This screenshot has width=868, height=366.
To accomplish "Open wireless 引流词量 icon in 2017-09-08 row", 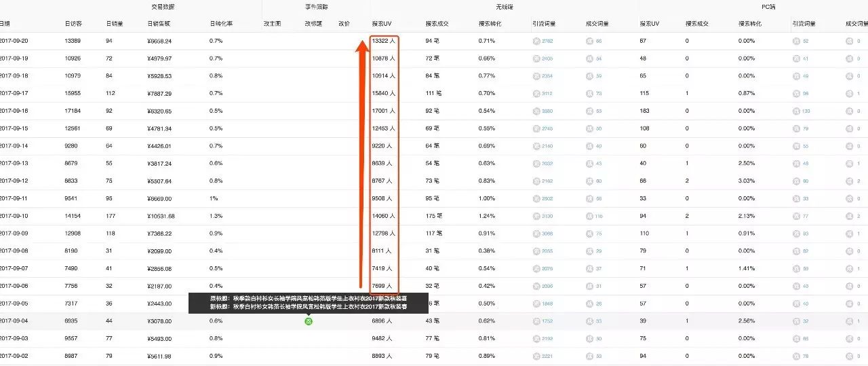I will click(536, 251).
